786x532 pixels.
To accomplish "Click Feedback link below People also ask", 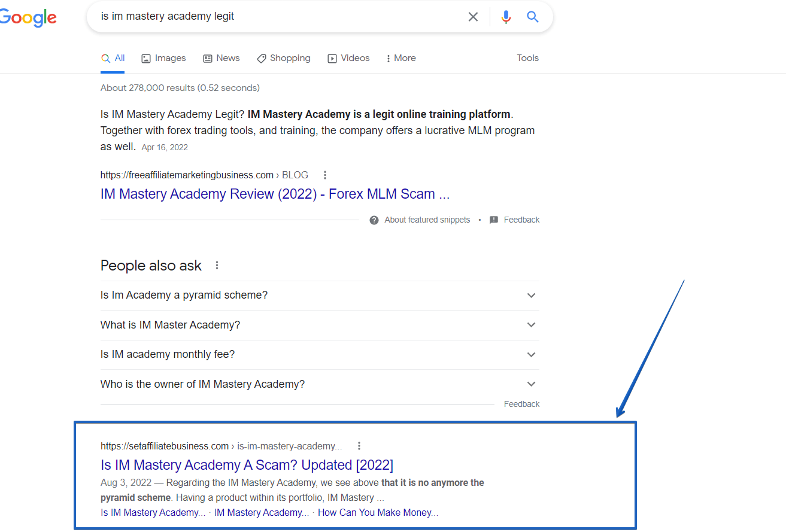I will click(x=521, y=405).
